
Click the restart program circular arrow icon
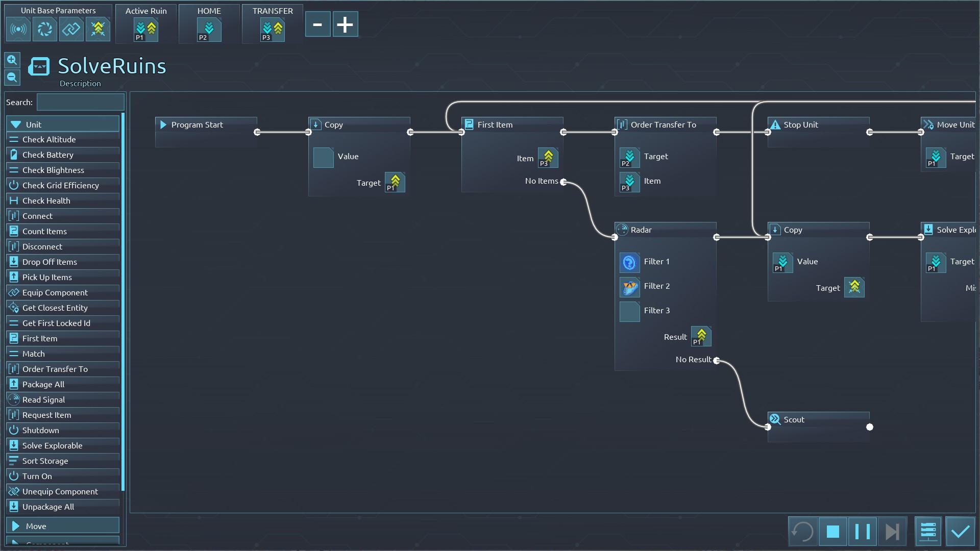[x=803, y=532]
